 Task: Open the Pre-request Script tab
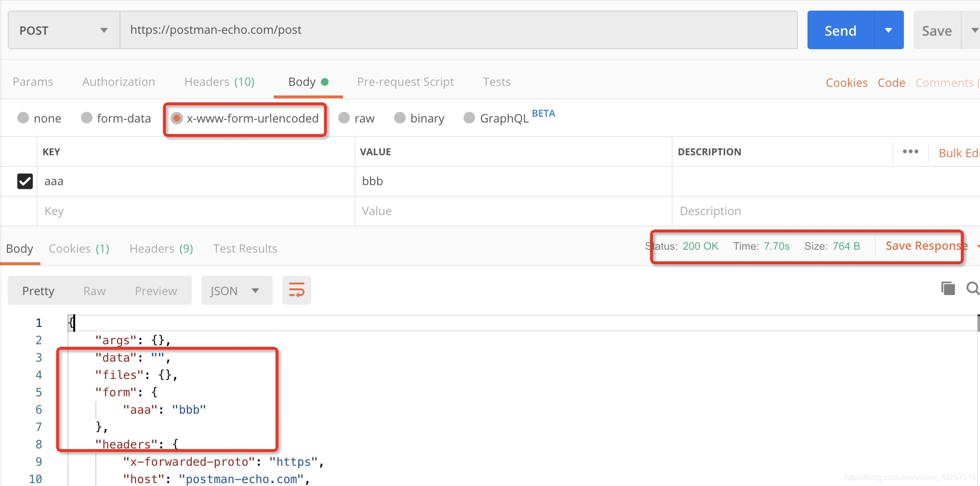405,81
